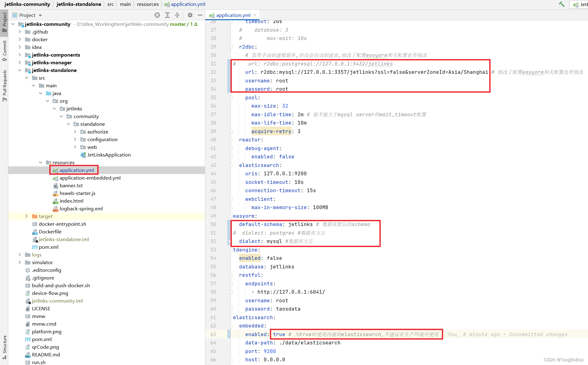Click fold toggle at line 35 pool
Screen dimensions: 588x365
click(230, 97)
